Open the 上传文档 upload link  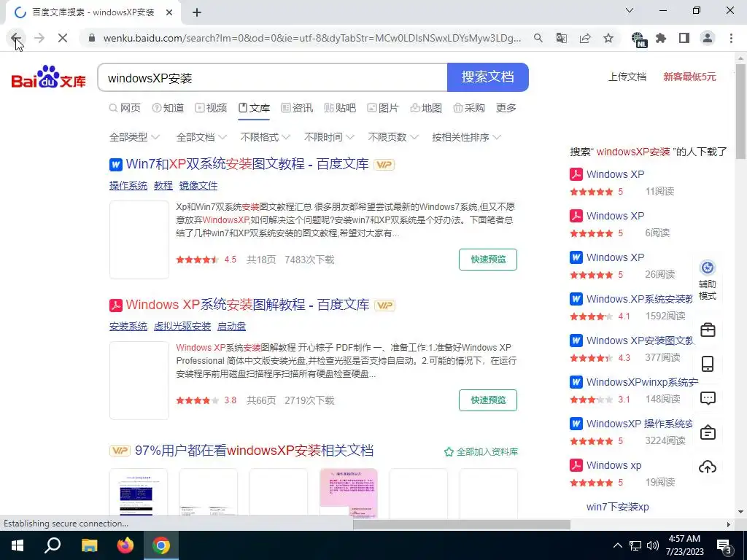click(x=627, y=77)
